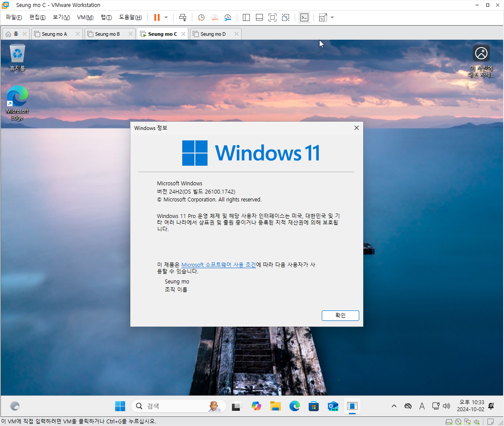Screen dimensions: 504x426
Task: Send Ctrl+Alt+Del to the virtual machine
Action: (183, 17)
